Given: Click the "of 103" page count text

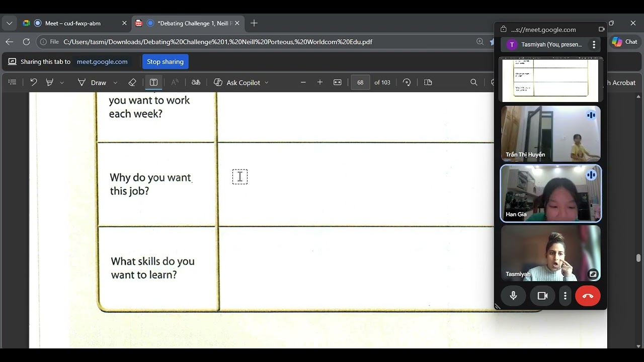Looking at the screenshot, I should pos(382,82).
